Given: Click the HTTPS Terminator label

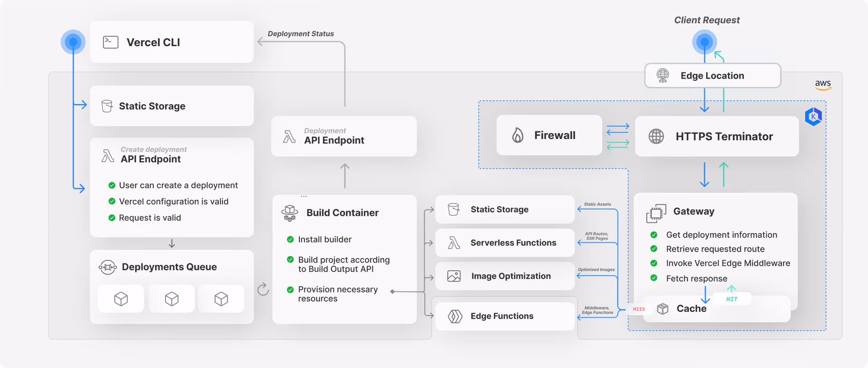Looking at the screenshot, I should (724, 136).
